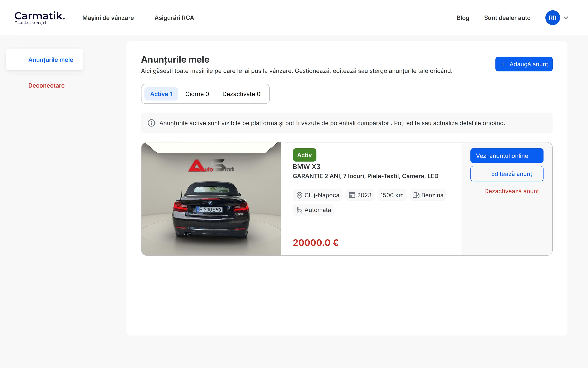Click Dezactivează anunț link

511,191
